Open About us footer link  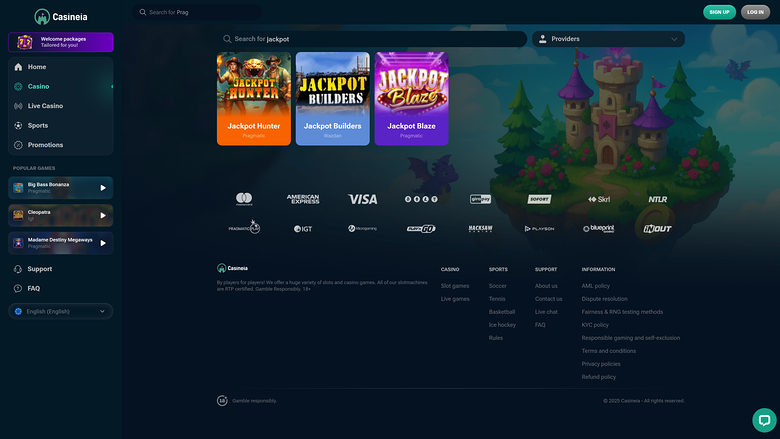546,286
